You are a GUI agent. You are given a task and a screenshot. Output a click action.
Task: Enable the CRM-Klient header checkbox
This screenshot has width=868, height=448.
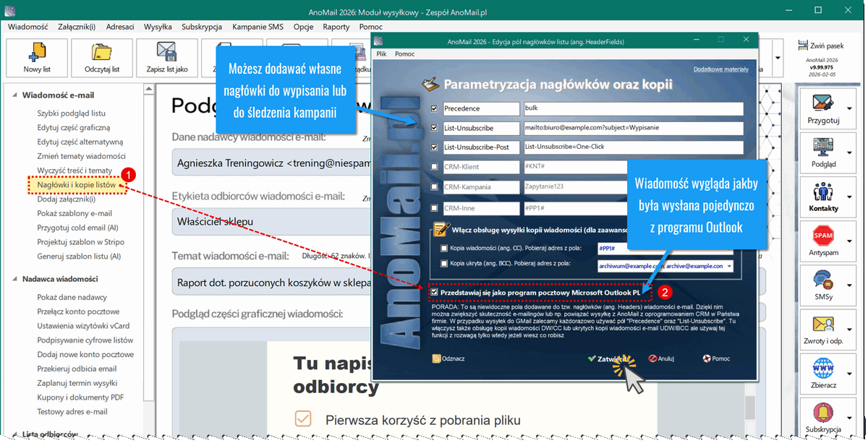click(434, 167)
